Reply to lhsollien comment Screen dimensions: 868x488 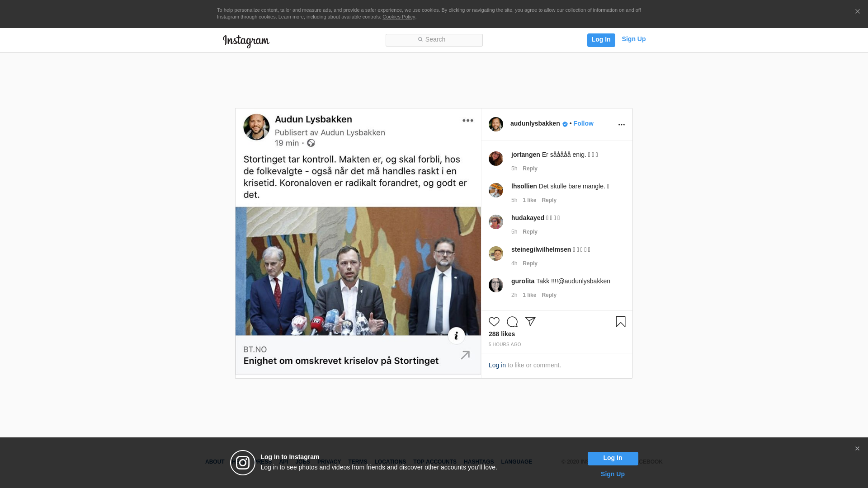point(549,201)
